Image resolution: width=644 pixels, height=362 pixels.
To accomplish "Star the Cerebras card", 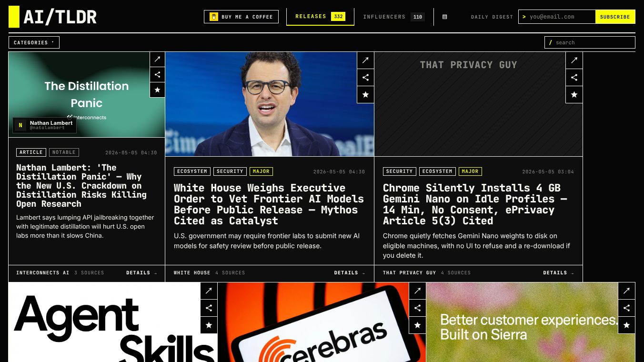I will point(417,325).
